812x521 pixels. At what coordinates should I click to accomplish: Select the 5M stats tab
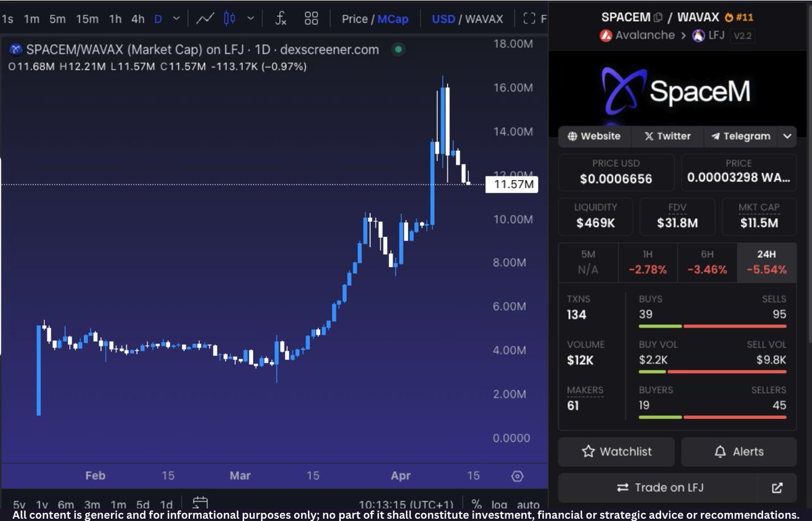588,263
